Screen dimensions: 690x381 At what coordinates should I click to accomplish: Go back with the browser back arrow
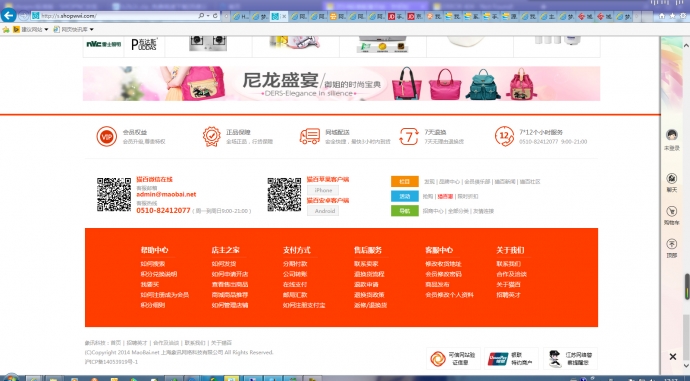(x=9, y=15)
